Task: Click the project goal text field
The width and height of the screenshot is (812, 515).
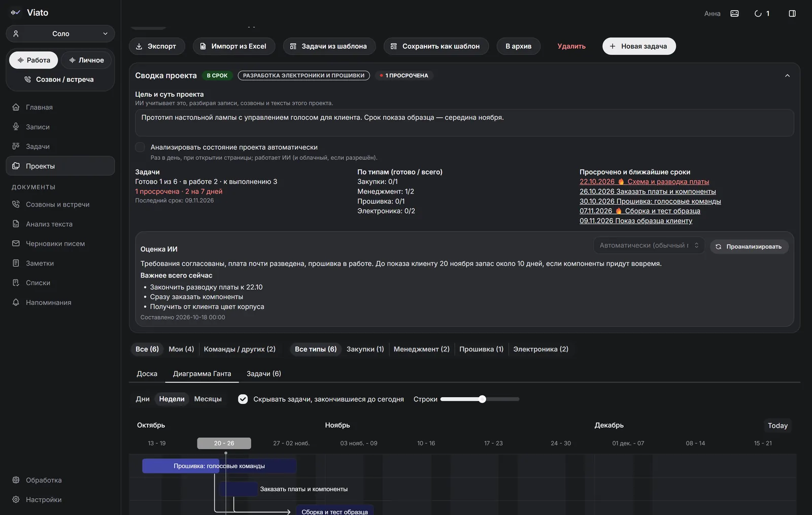Action: (x=464, y=123)
